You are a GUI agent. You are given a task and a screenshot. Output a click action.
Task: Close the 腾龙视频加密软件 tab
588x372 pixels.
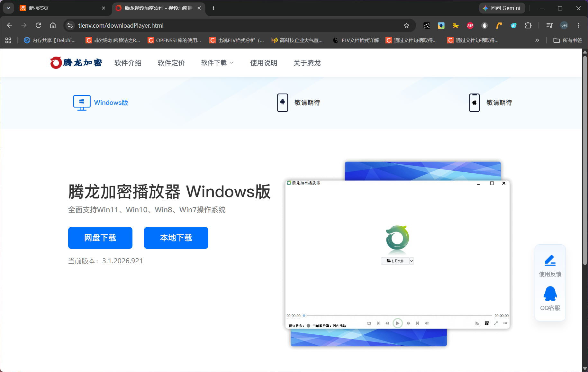click(x=199, y=8)
